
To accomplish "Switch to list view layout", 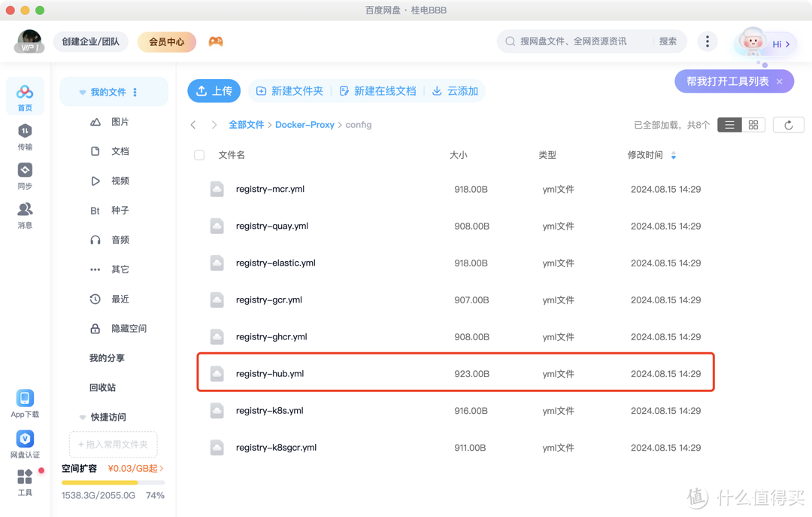I will (729, 125).
